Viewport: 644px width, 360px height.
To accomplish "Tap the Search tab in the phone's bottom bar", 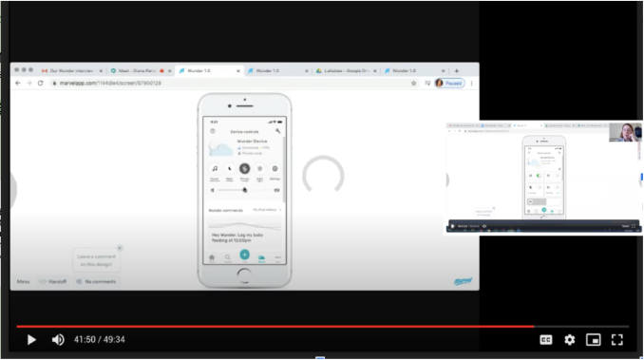I will coord(228,258).
